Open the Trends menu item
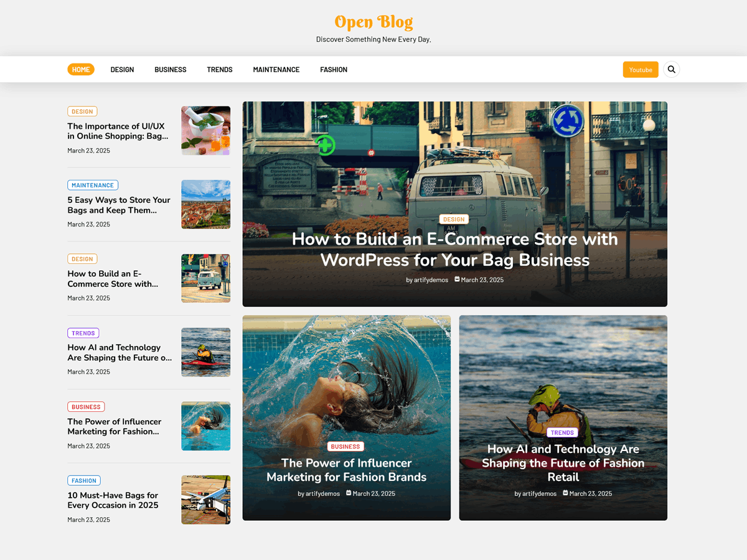The height and width of the screenshot is (560, 747). (220, 70)
